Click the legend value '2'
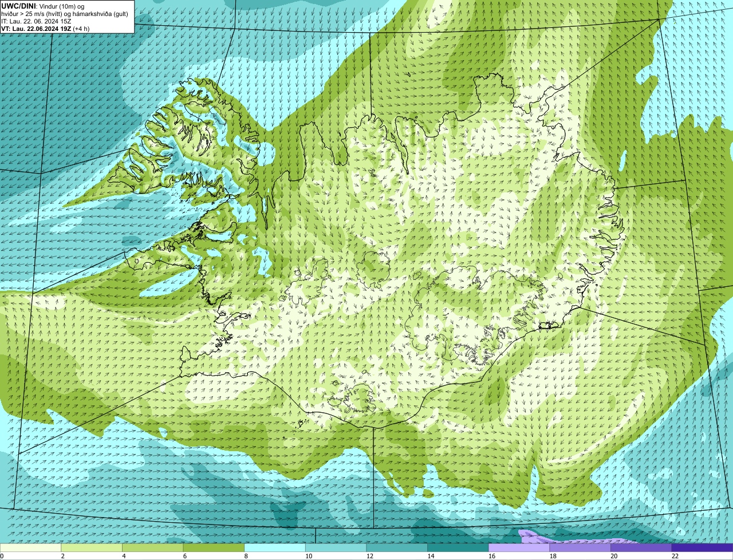The height and width of the screenshot is (560, 733). pos(62,556)
